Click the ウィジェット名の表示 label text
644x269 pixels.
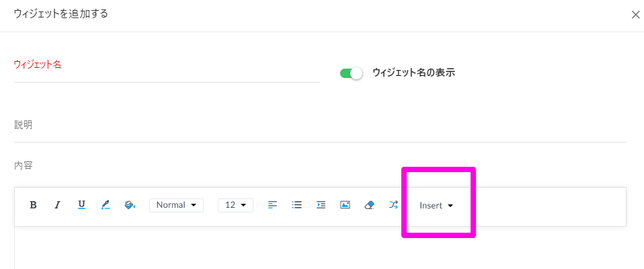413,73
